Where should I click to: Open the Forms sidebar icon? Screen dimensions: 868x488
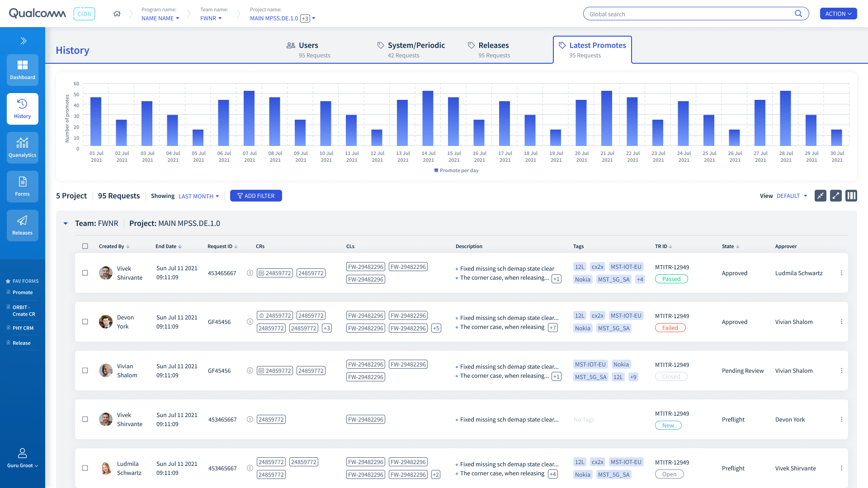tap(23, 186)
